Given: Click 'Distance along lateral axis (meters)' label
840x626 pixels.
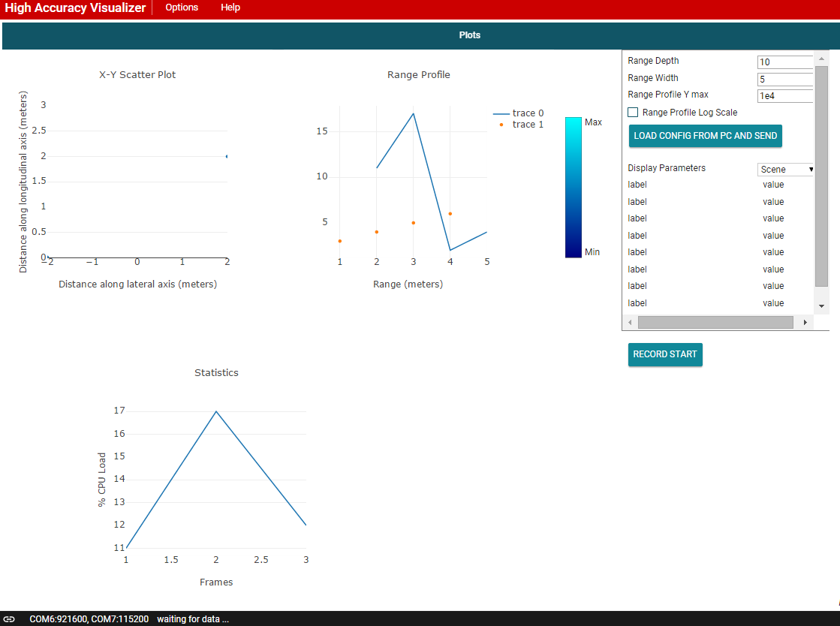Looking at the screenshot, I should [137, 284].
